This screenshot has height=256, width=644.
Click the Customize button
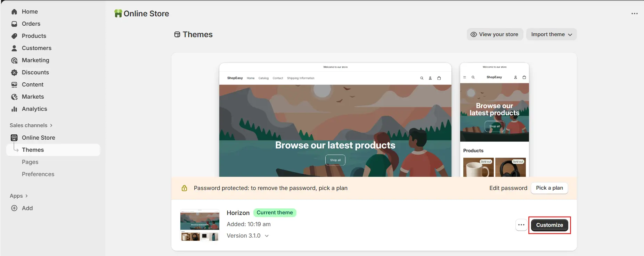click(549, 225)
